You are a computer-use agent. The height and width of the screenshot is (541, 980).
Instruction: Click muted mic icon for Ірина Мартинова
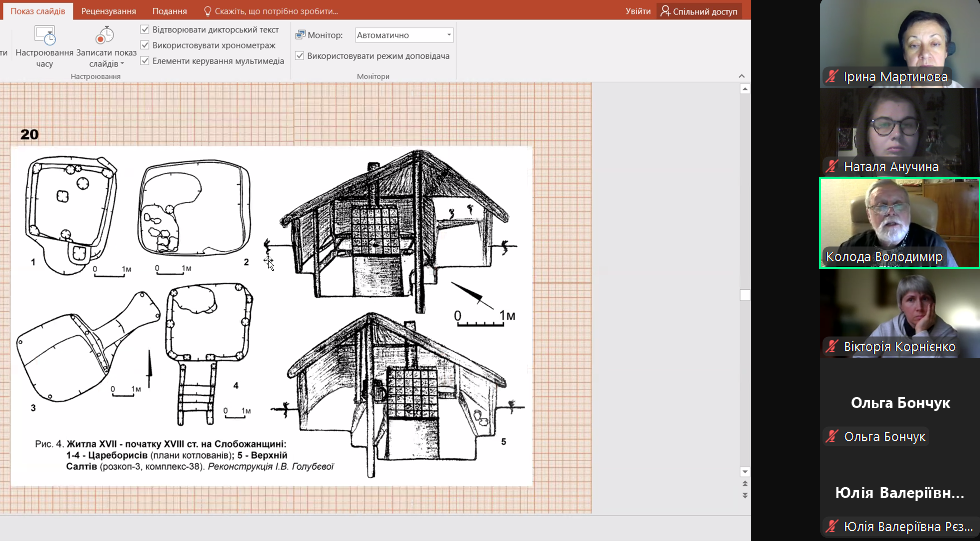pyautogui.click(x=830, y=77)
